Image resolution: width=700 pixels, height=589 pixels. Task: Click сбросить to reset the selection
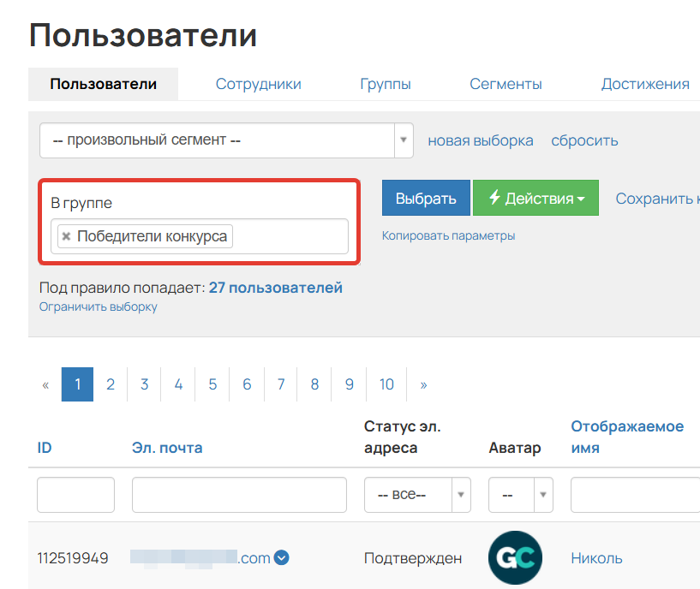pyautogui.click(x=584, y=140)
